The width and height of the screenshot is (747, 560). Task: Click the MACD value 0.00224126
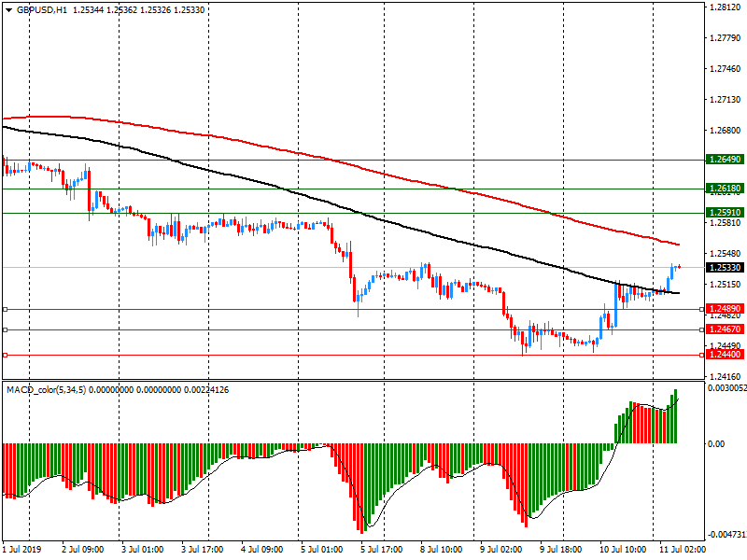pyautogui.click(x=206, y=390)
